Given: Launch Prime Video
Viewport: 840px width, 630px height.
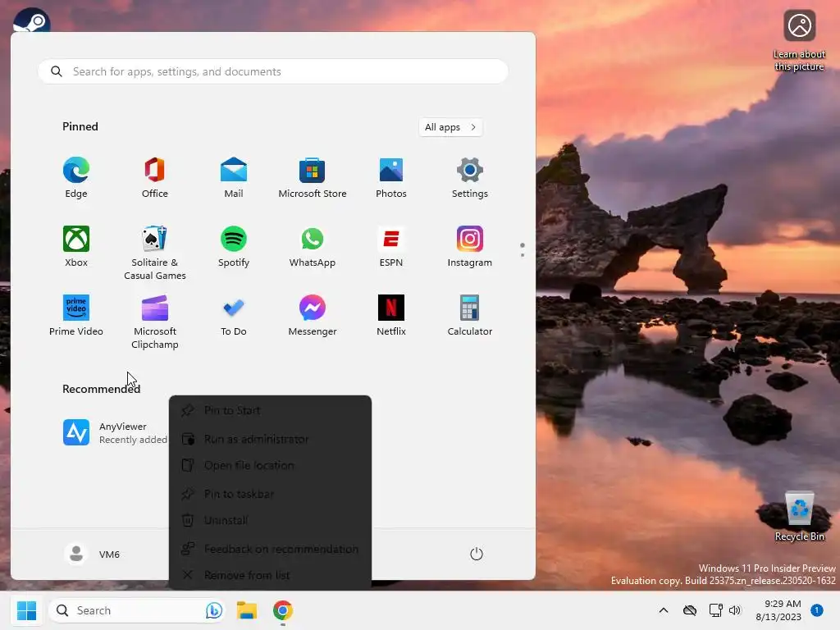Looking at the screenshot, I should (x=76, y=316).
